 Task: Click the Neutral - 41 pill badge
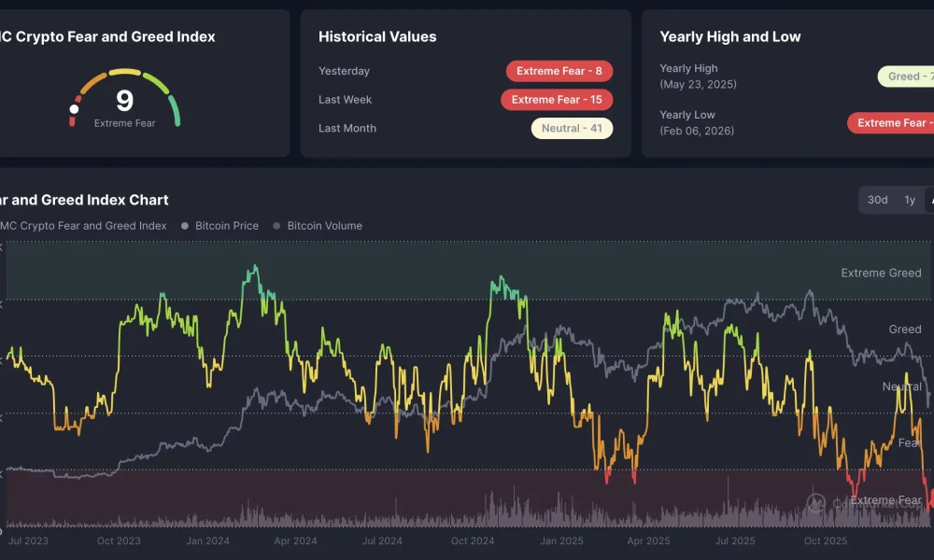pyautogui.click(x=572, y=128)
